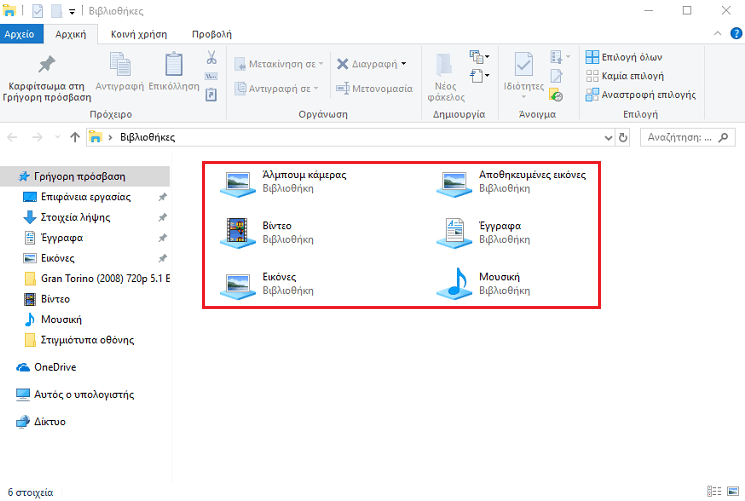Expand address bar history dropdown chevron

608,138
